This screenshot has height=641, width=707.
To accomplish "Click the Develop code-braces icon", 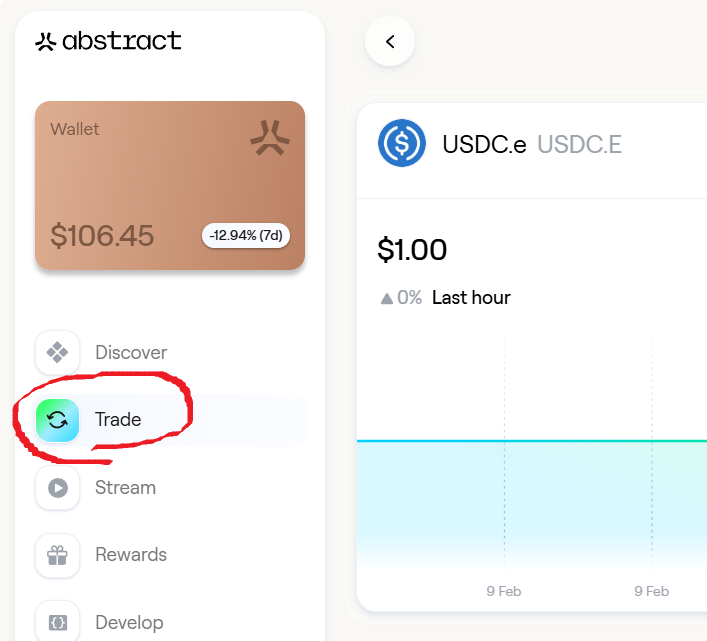I will pyautogui.click(x=58, y=623).
